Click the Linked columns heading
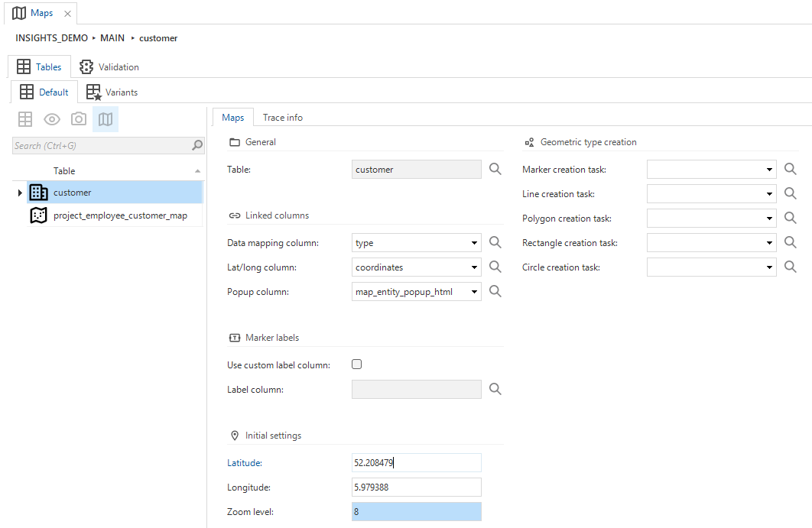 pos(277,215)
